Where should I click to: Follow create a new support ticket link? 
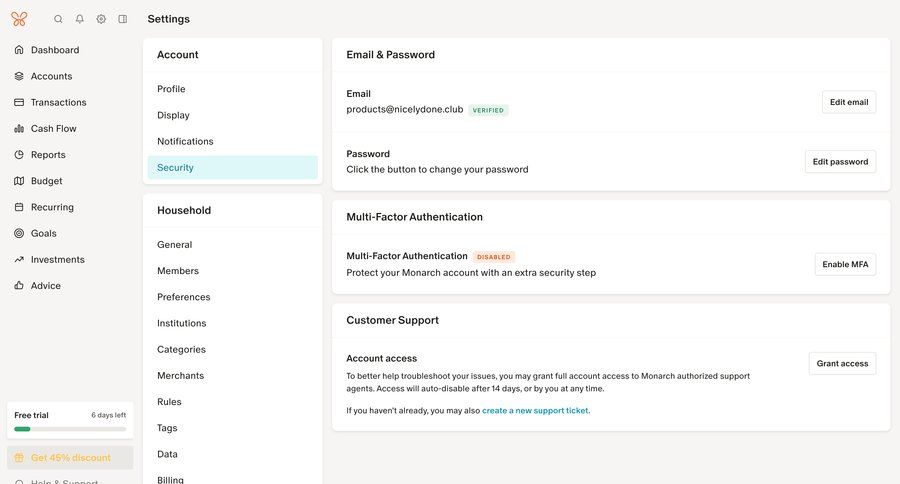(536, 411)
